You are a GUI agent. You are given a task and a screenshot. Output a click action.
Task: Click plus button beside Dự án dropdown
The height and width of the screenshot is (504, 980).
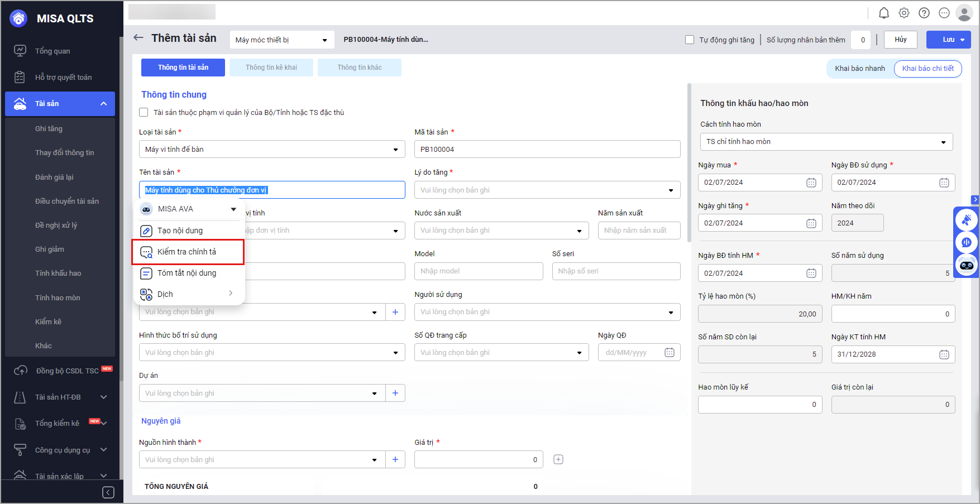(395, 393)
